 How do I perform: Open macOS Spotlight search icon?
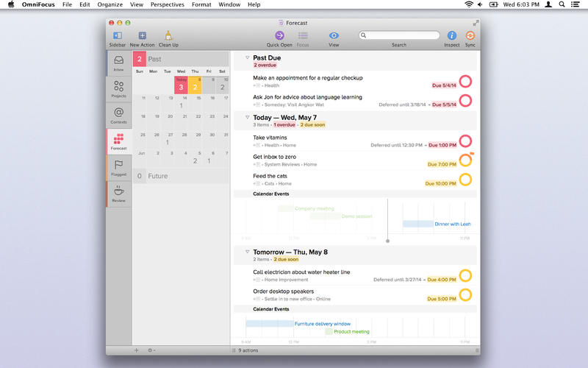pyautogui.click(x=562, y=4)
